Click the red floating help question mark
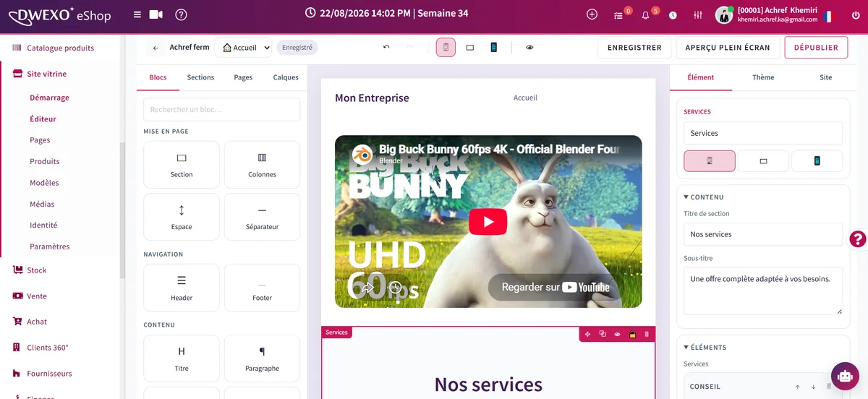Image resolution: width=868 pixels, height=399 pixels. coord(858,239)
